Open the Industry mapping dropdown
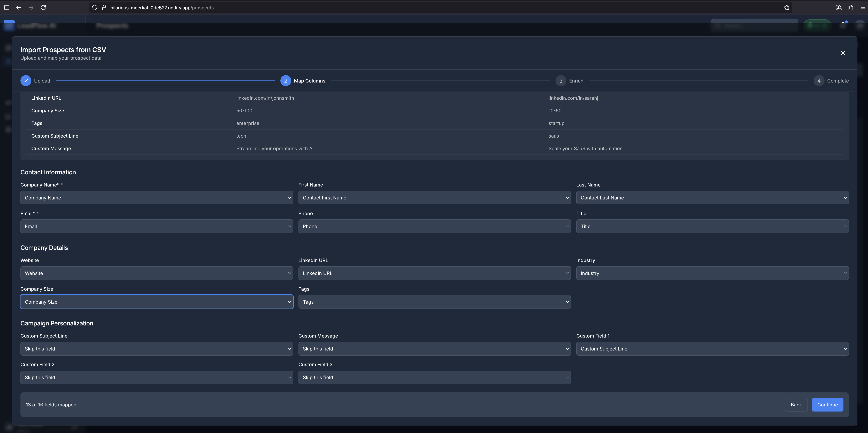Image resolution: width=868 pixels, height=433 pixels. pyautogui.click(x=712, y=273)
